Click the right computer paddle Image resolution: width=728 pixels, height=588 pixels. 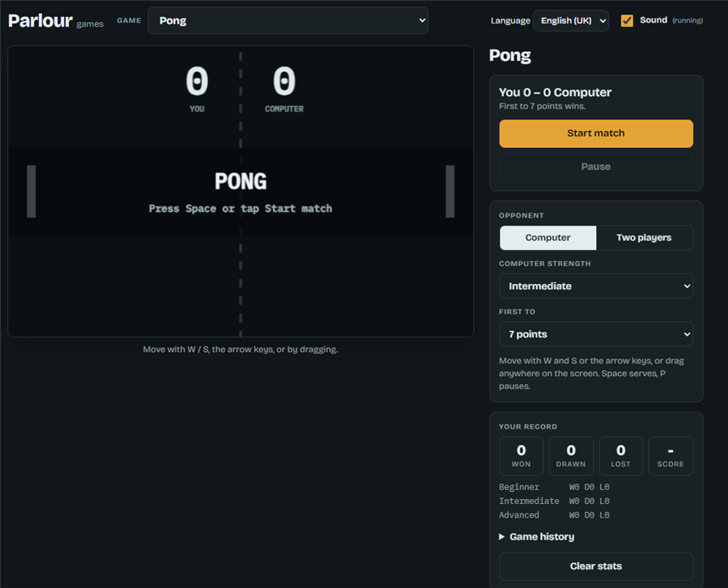pyautogui.click(x=450, y=191)
